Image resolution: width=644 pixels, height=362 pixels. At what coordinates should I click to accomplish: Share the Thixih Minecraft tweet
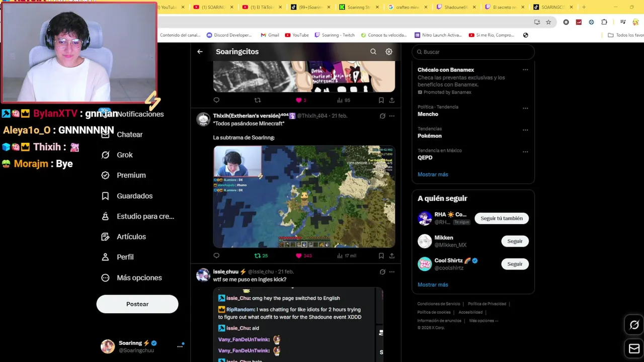[391, 256]
